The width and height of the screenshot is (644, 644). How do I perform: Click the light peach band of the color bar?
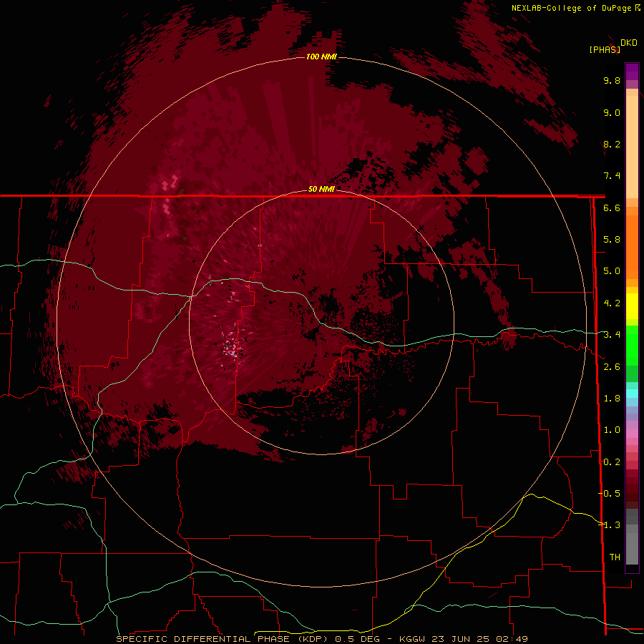632,148
